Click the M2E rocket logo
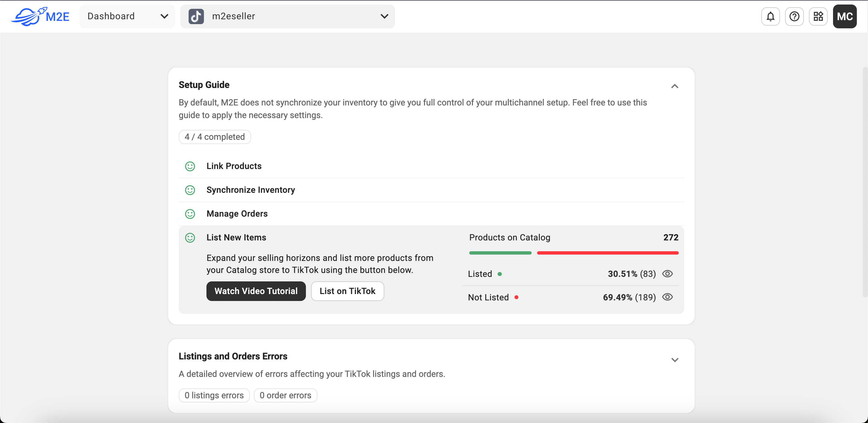868x423 pixels. [40, 16]
